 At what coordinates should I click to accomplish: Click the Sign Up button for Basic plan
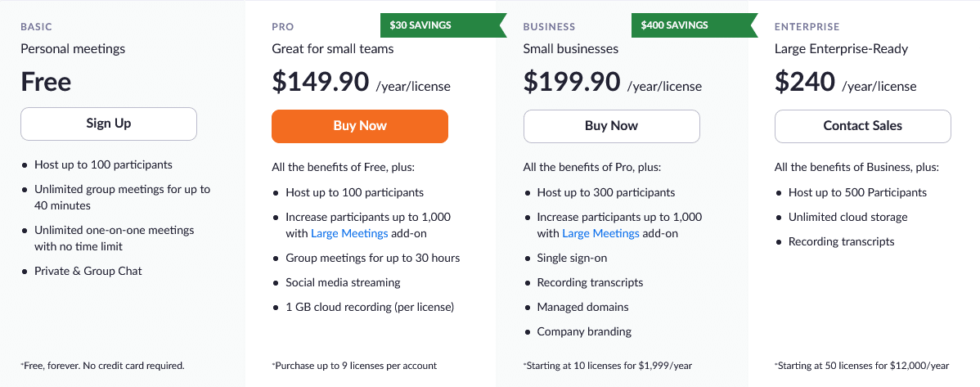[x=109, y=124]
